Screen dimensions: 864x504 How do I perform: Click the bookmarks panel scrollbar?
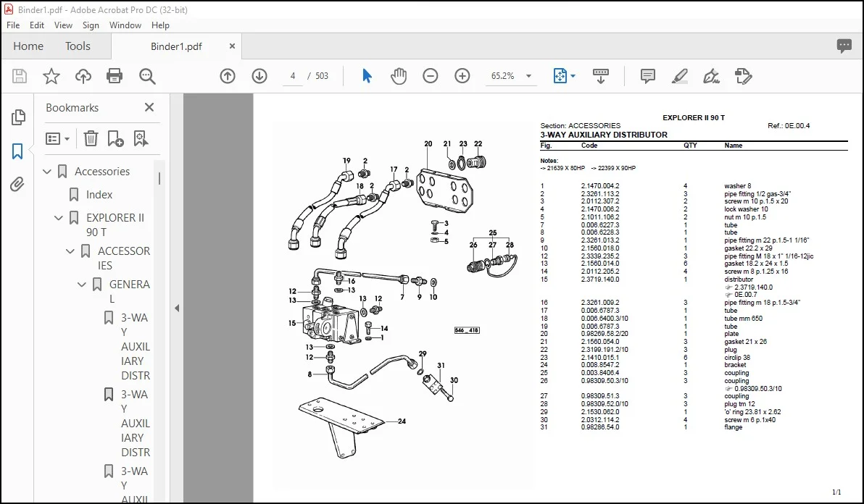[159, 178]
